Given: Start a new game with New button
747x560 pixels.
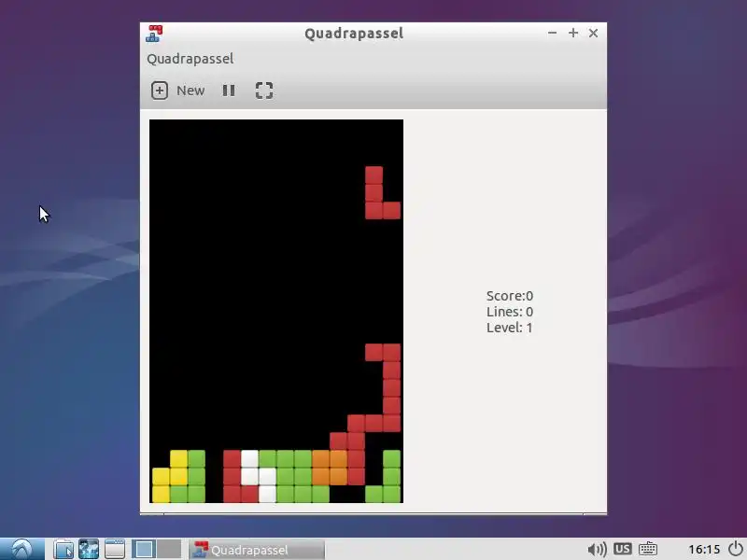Looking at the screenshot, I should pos(177,91).
